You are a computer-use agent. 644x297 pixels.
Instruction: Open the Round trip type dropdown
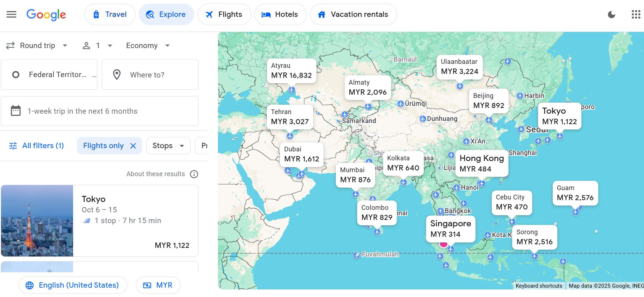(37, 46)
